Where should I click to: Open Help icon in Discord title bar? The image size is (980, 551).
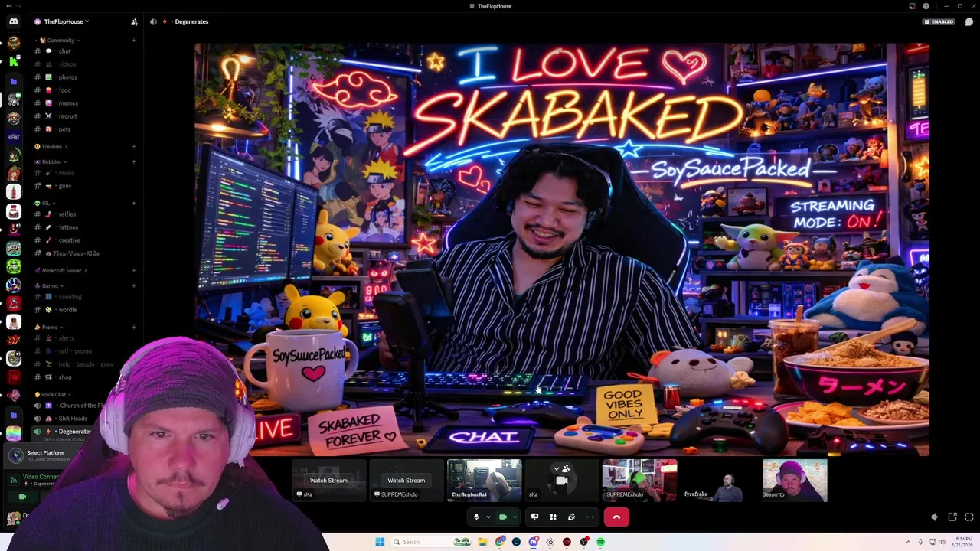pyautogui.click(x=926, y=6)
